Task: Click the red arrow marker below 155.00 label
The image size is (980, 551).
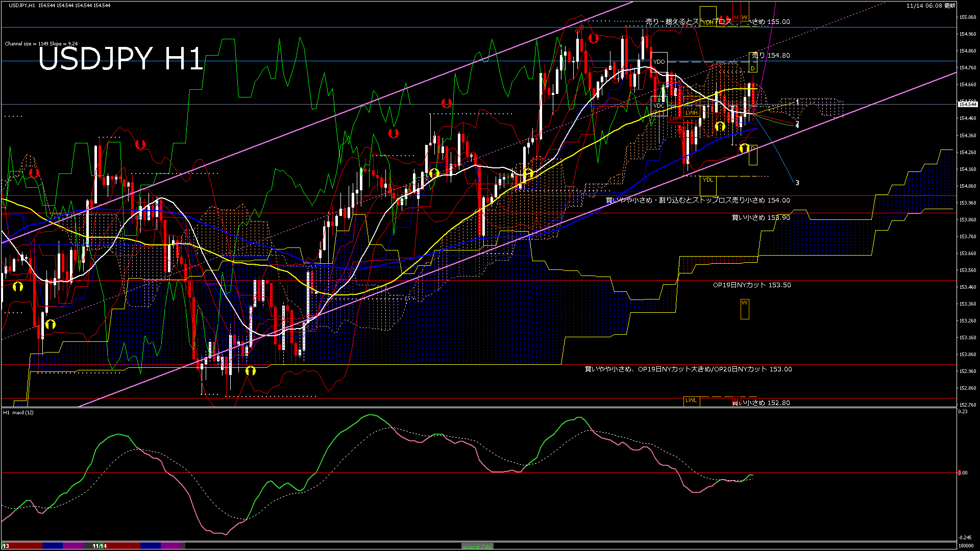Action: [593, 38]
